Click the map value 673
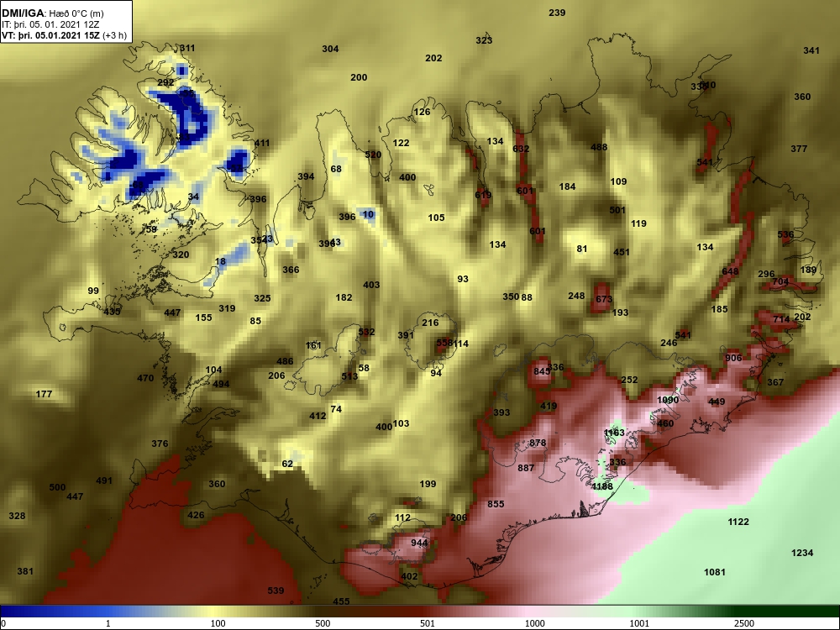840x630 pixels. (604, 299)
